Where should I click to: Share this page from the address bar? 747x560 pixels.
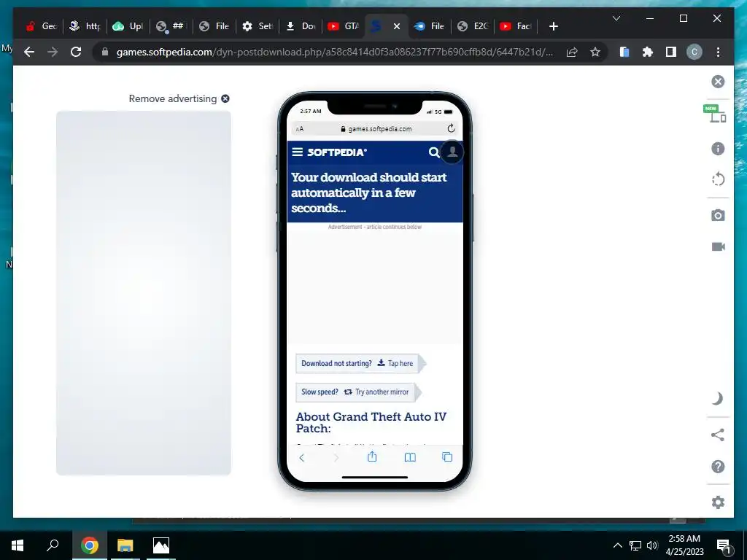click(x=572, y=52)
